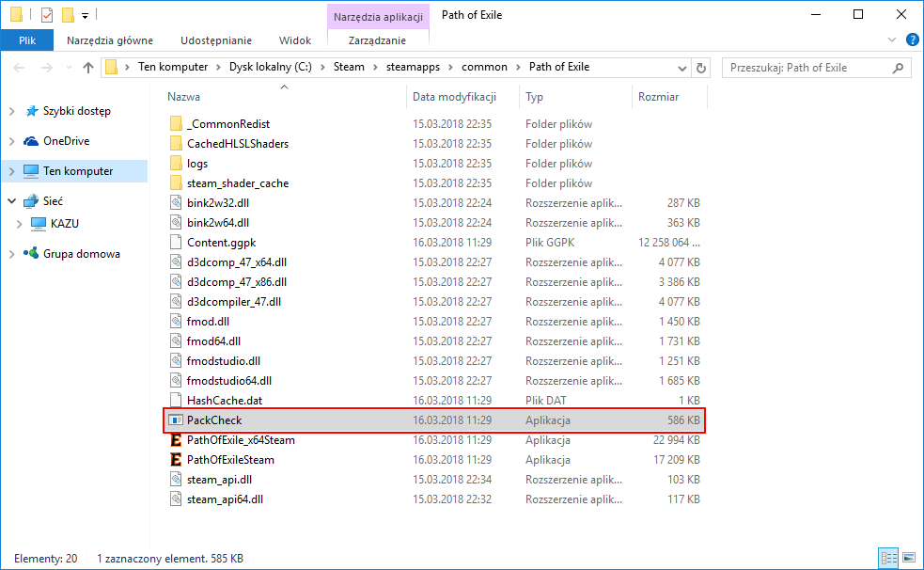The width and height of the screenshot is (924, 570).
Task: Sort by Data modyfikacji column header
Action: pyautogui.click(x=454, y=97)
